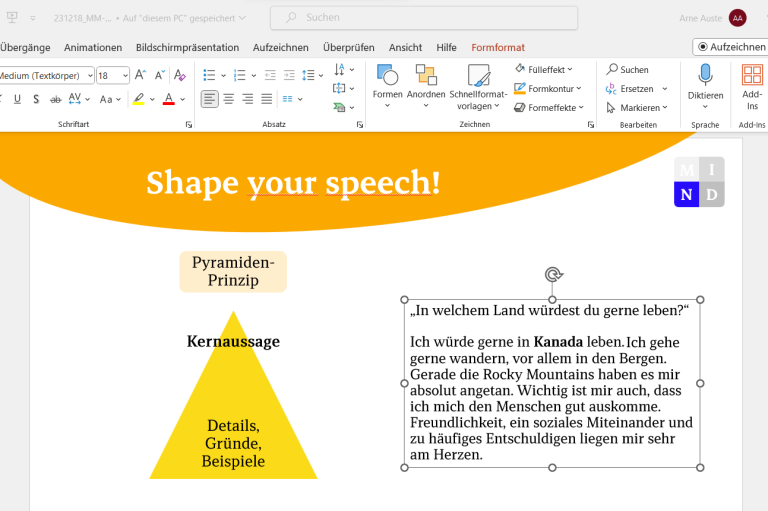Open the Aufzeichnen ribbon tab
Image resolution: width=768 pixels, height=511 pixels.
pyautogui.click(x=281, y=48)
